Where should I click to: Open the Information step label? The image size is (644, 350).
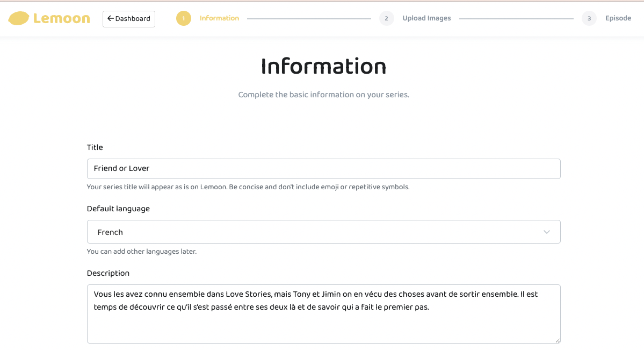pyautogui.click(x=219, y=18)
